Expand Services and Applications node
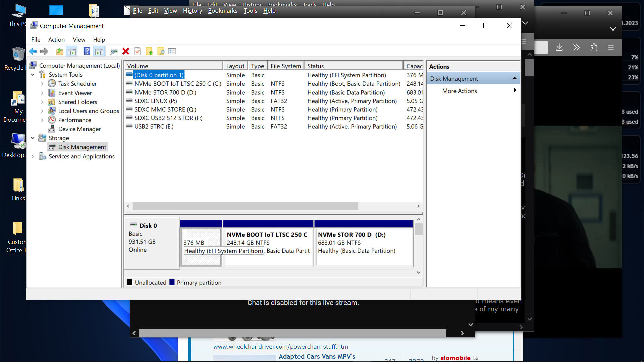This screenshot has height=362, width=644. tap(33, 156)
